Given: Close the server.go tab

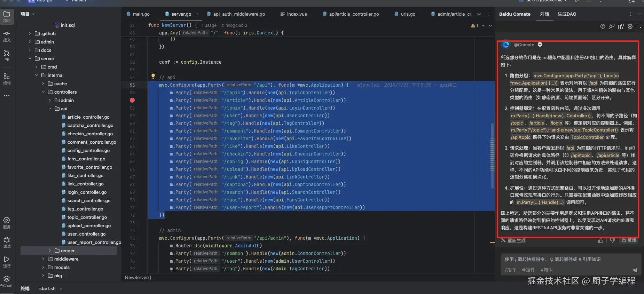Looking at the screenshot, I should pos(197,14).
